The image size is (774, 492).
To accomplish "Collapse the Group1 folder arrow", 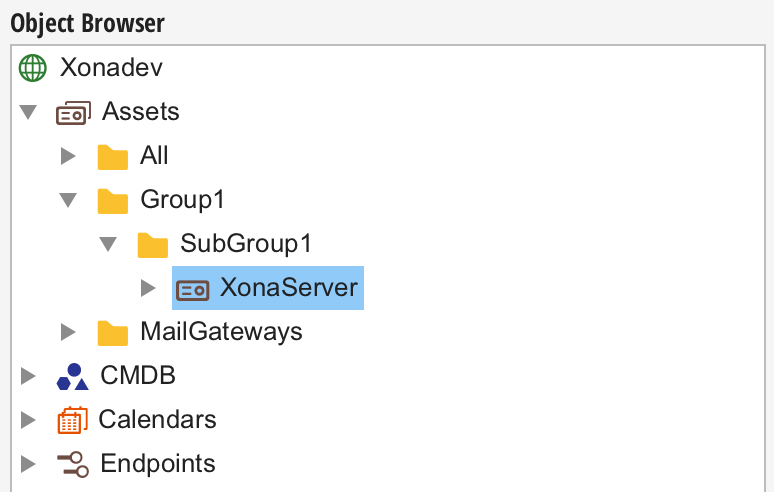I will click(x=68, y=200).
